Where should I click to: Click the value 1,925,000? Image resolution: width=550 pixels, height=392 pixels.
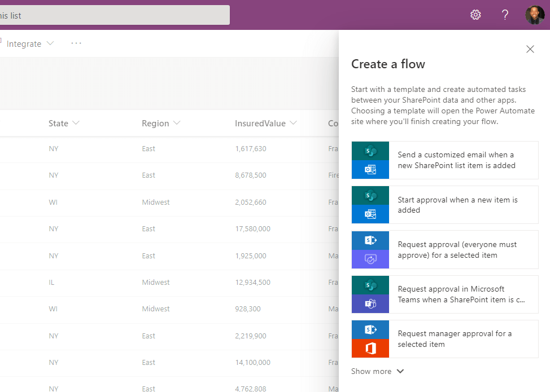pos(251,256)
